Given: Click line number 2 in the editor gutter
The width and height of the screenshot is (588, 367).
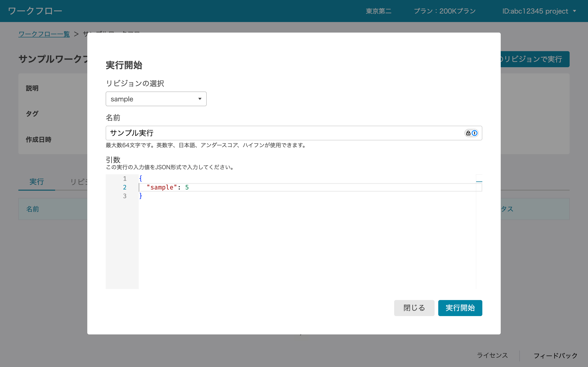Looking at the screenshot, I should coord(125,187).
